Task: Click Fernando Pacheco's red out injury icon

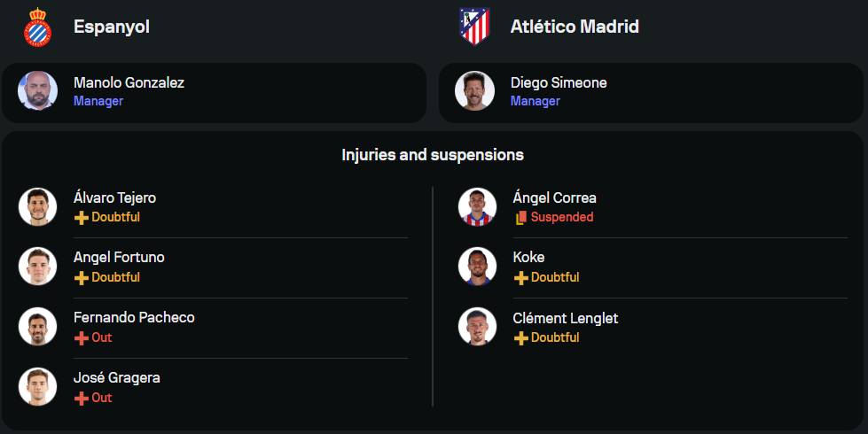Action: point(82,337)
